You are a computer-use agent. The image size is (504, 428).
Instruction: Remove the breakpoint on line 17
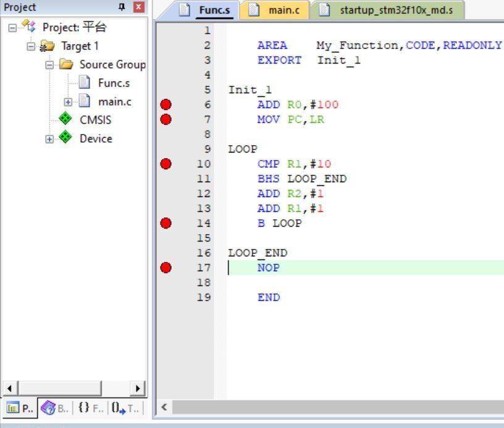click(x=166, y=267)
